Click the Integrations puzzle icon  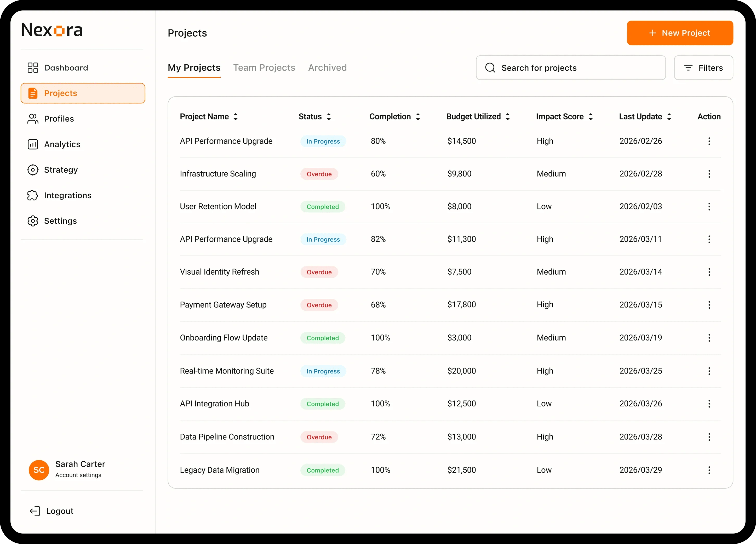[33, 195]
